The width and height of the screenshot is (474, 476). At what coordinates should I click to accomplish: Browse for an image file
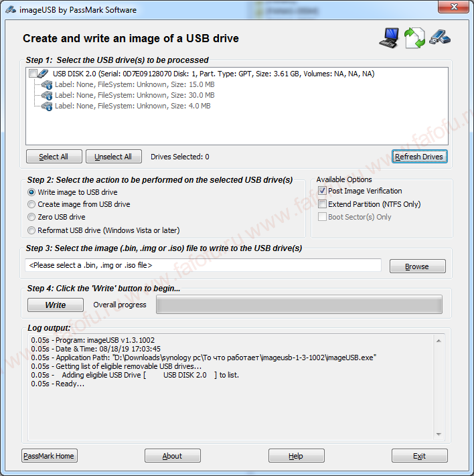[x=418, y=266]
